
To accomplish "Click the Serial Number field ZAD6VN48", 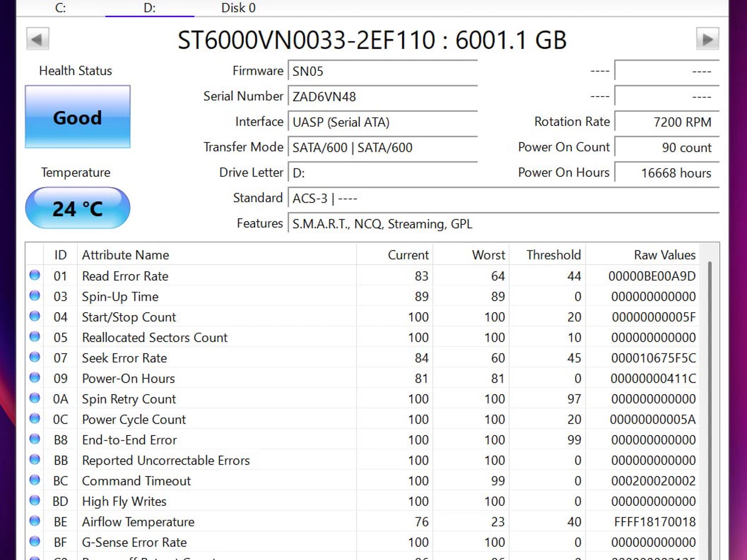I will [x=383, y=96].
